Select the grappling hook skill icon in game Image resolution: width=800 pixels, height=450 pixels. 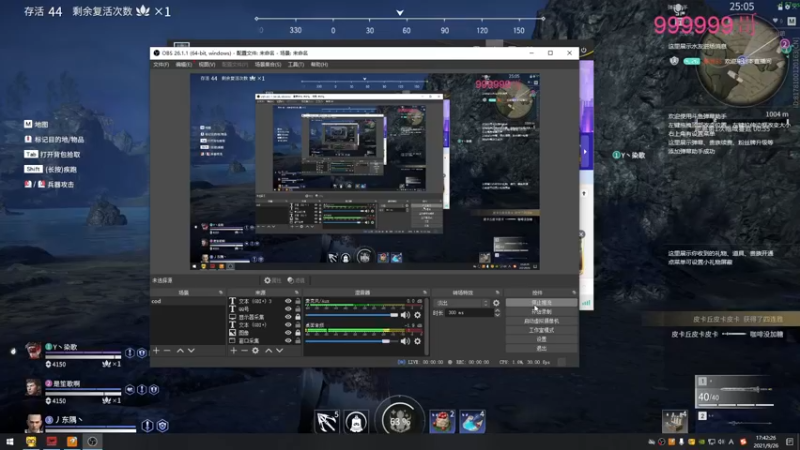[327, 421]
